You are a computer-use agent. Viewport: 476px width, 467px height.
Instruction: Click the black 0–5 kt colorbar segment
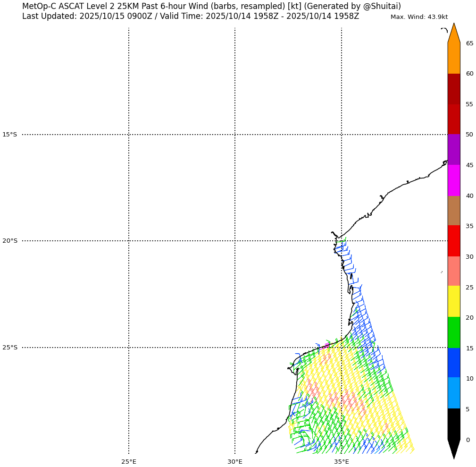454,424
